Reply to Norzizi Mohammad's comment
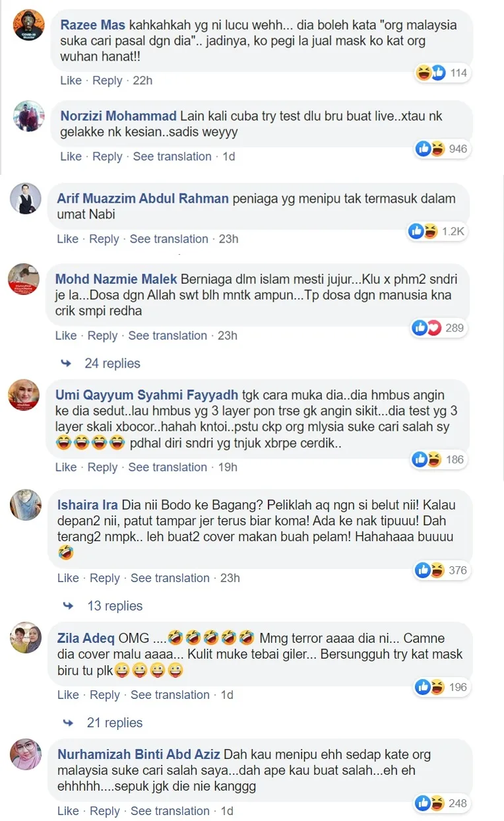Screen dimensions: 504x821 [x=107, y=156]
